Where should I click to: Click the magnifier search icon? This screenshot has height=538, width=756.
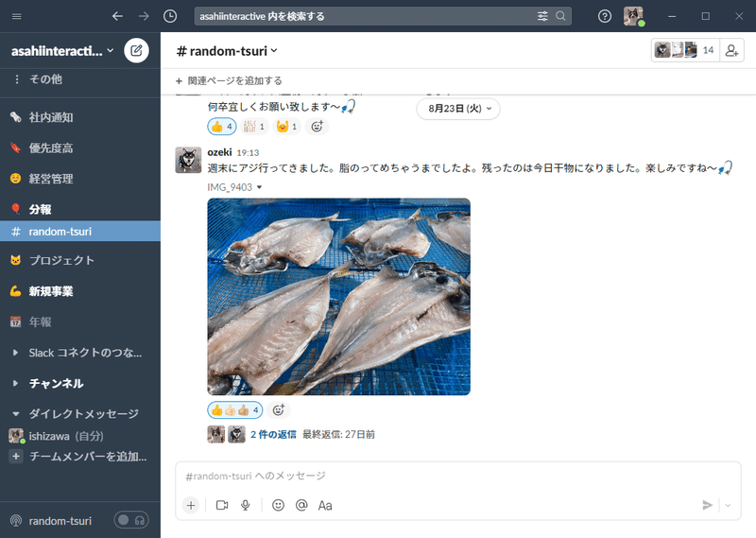[560, 16]
